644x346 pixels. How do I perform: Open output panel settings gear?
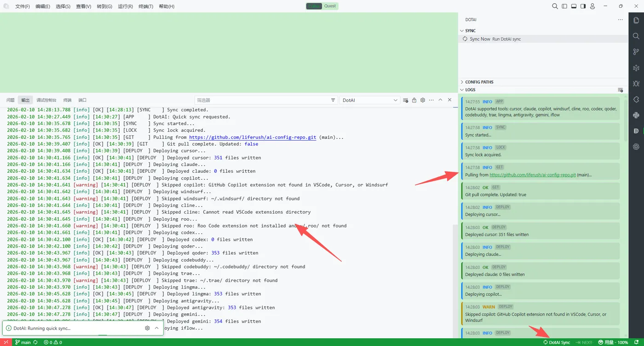[x=423, y=100]
